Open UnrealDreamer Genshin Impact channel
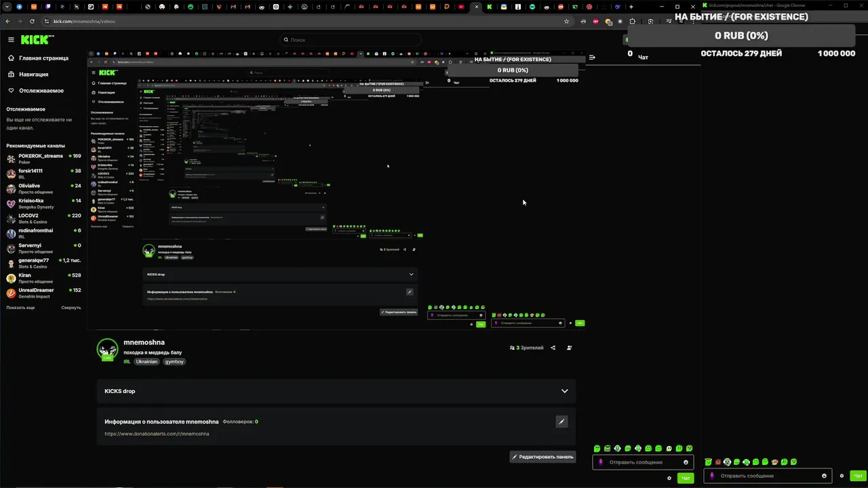Screen dimensions: 868x488 [43, 293]
